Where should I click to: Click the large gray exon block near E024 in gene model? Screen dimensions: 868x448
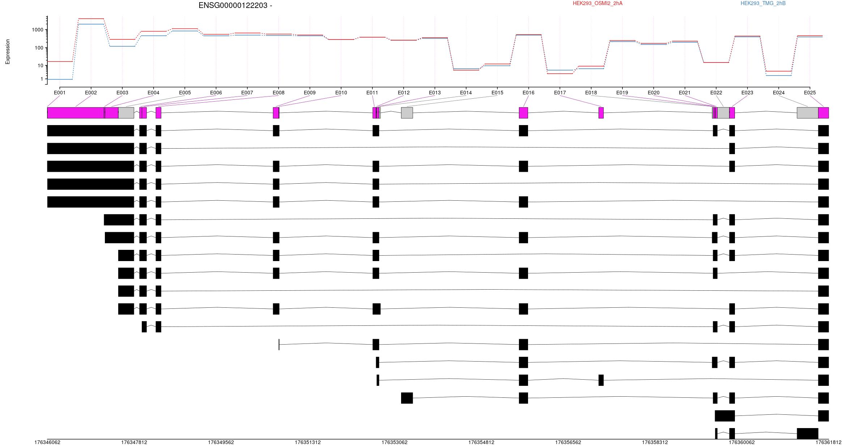pos(808,113)
